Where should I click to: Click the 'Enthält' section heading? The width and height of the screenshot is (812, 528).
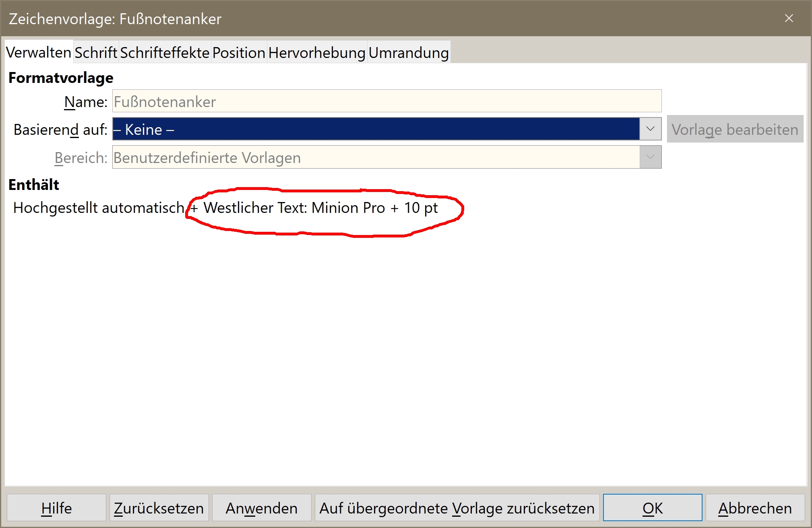tap(34, 185)
